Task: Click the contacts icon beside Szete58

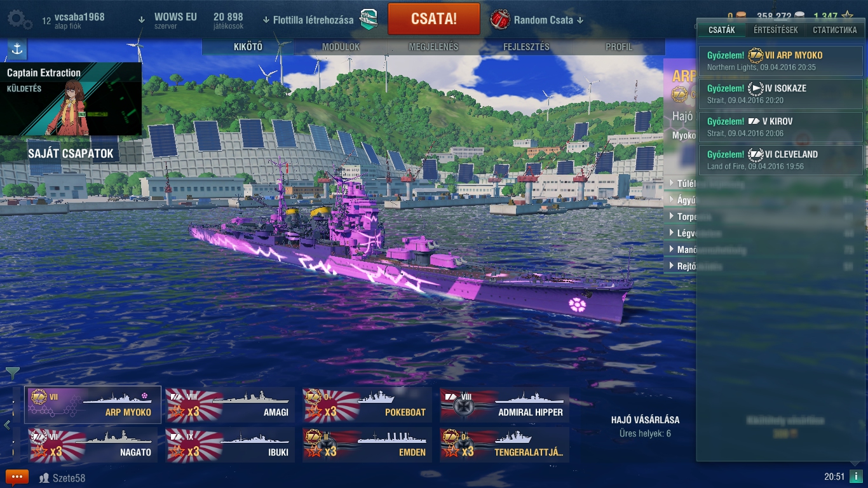Action: 44,478
